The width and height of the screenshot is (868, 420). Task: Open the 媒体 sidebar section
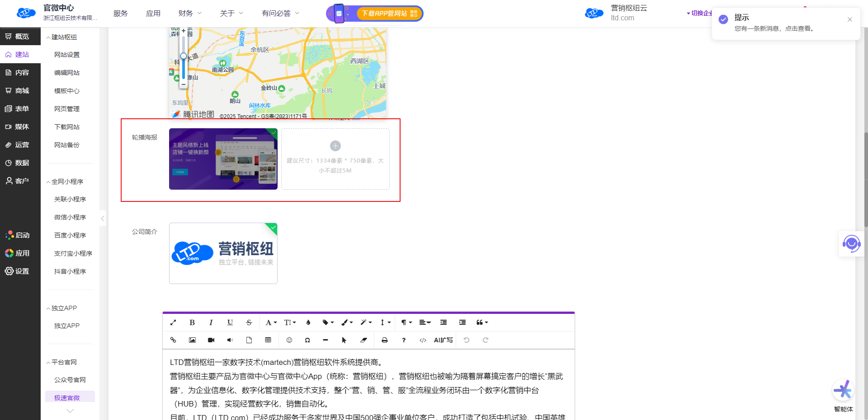pos(20,126)
